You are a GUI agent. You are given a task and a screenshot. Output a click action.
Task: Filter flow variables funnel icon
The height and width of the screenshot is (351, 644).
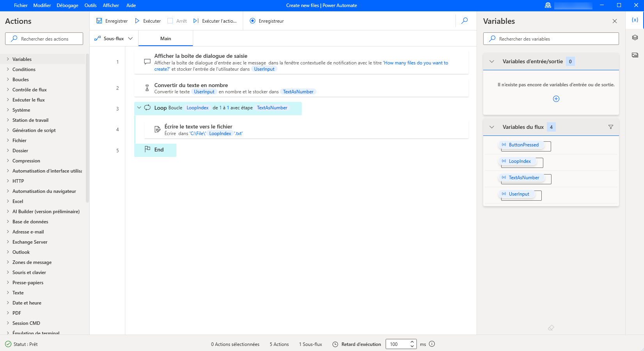click(611, 127)
